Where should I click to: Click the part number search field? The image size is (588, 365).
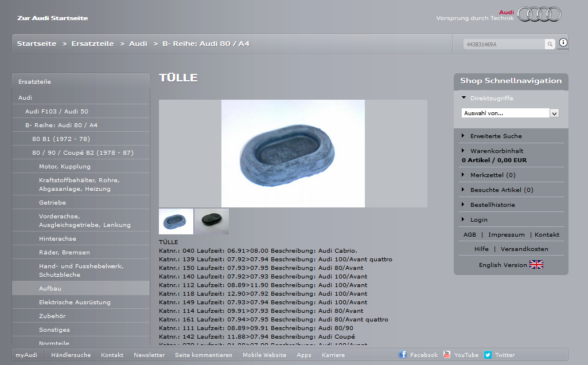click(x=503, y=44)
